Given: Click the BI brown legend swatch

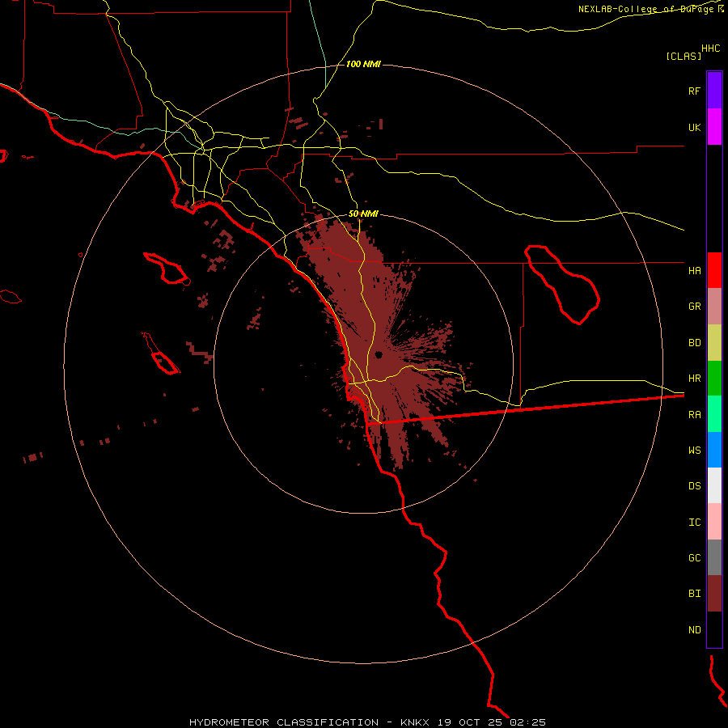Looking at the screenshot, I should (714, 594).
